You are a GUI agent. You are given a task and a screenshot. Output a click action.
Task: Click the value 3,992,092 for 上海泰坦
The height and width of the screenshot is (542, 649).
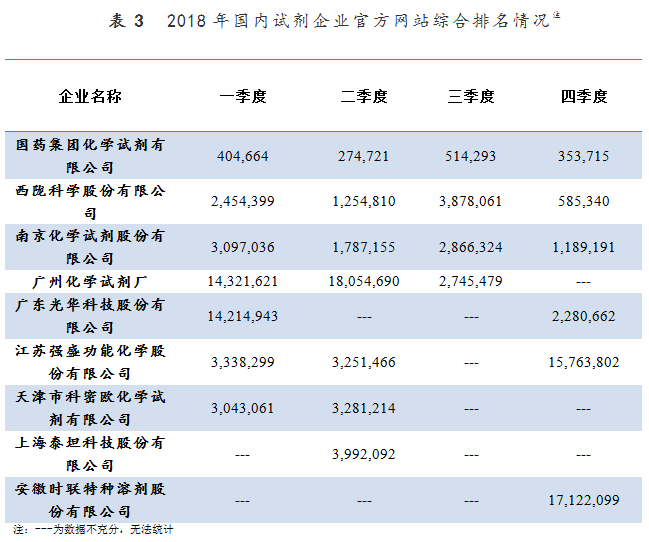pyautogui.click(x=364, y=453)
